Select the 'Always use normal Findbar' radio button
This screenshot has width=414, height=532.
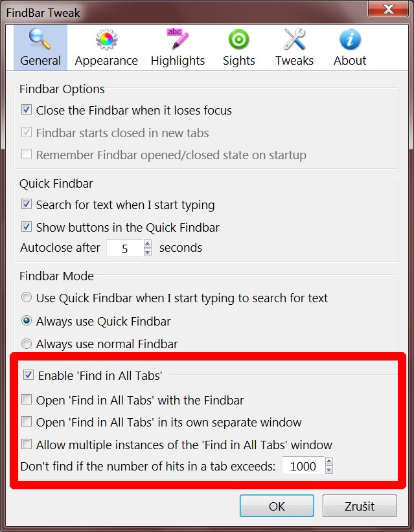[x=27, y=344]
